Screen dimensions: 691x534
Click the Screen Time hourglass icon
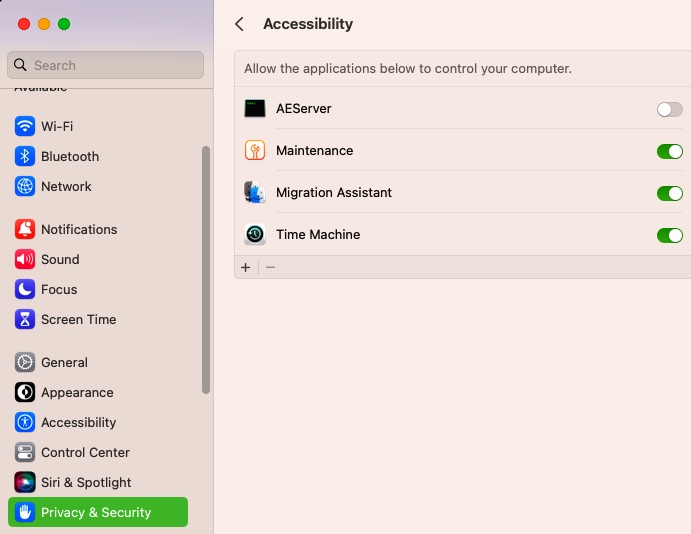[x=25, y=319]
